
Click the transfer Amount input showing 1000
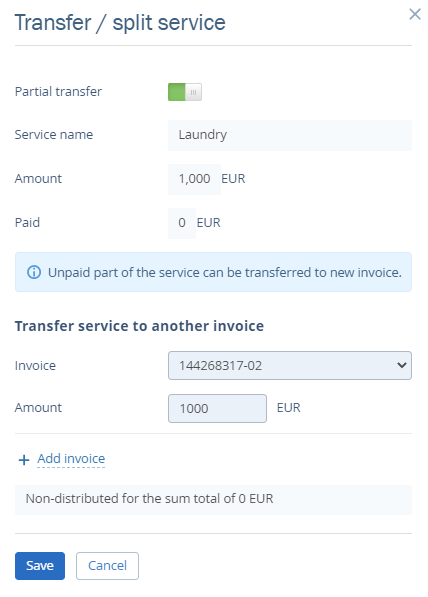[217, 408]
